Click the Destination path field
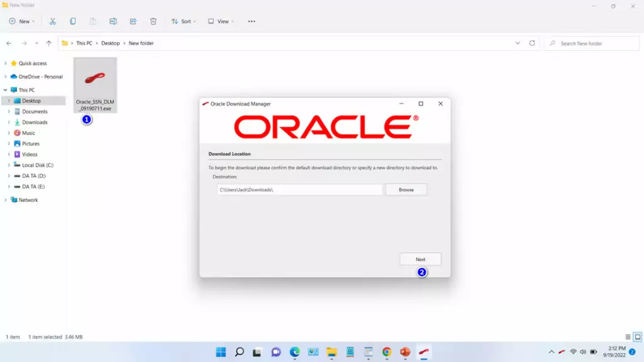Image resolution: width=644 pixels, height=362 pixels. [x=300, y=190]
